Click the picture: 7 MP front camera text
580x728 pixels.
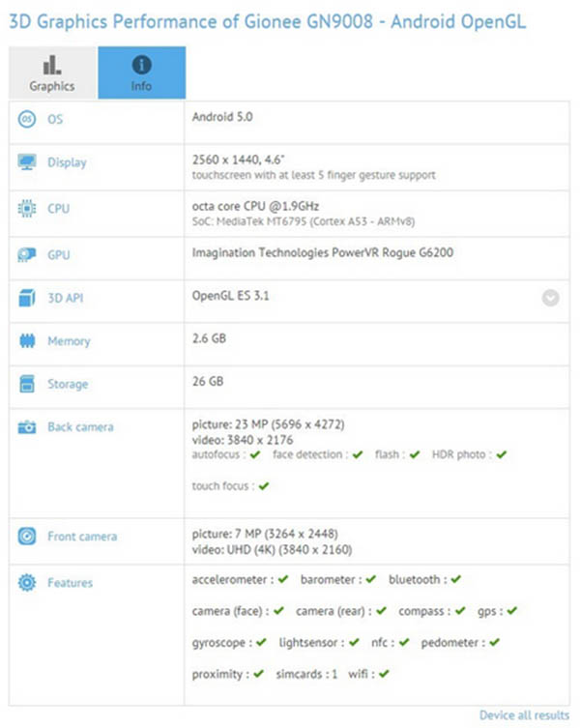point(265,534)
